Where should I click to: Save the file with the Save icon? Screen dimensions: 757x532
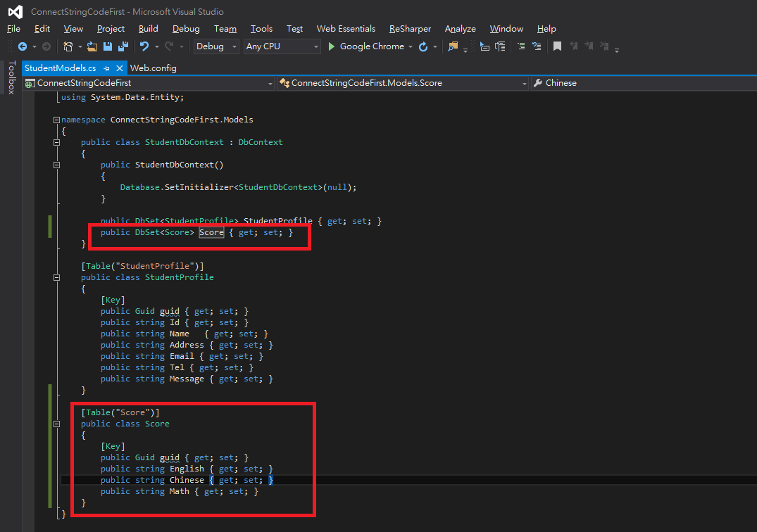(108, 46)
